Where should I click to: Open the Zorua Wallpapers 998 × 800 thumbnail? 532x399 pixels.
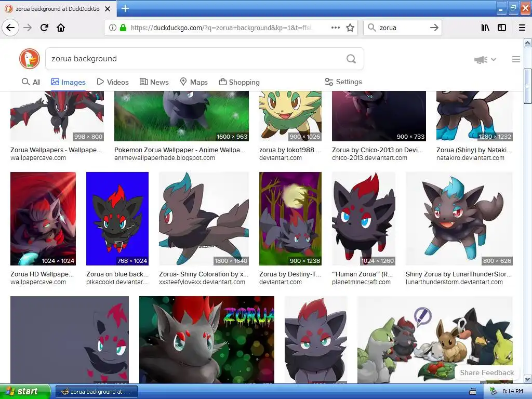(x=57, y=116)
